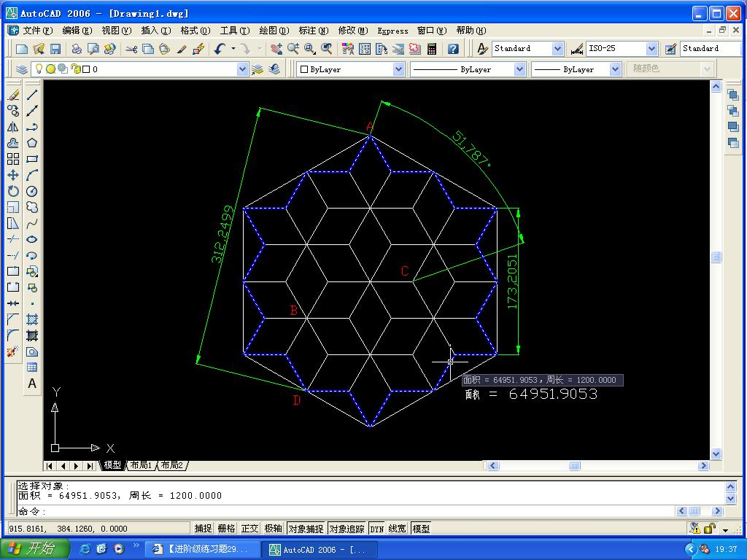Open the status bar tray menu arrow
Screen dimensions: 747x560
[x=725, y=529]
